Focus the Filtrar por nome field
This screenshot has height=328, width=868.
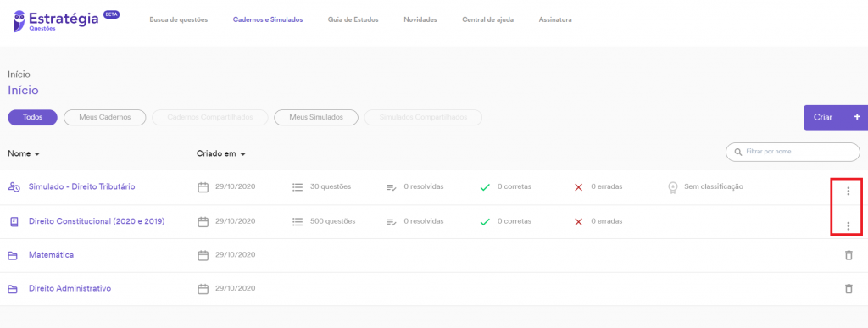coord(793,152)
